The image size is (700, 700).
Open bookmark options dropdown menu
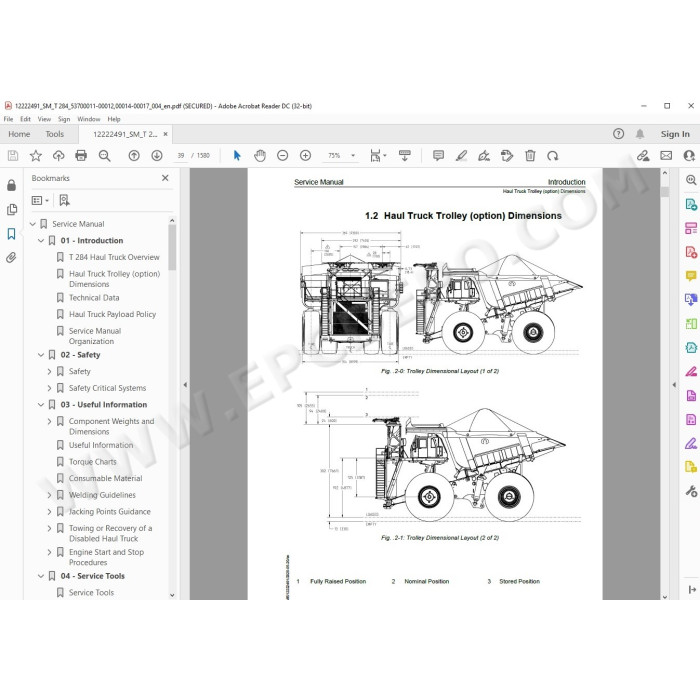[40, 200]
